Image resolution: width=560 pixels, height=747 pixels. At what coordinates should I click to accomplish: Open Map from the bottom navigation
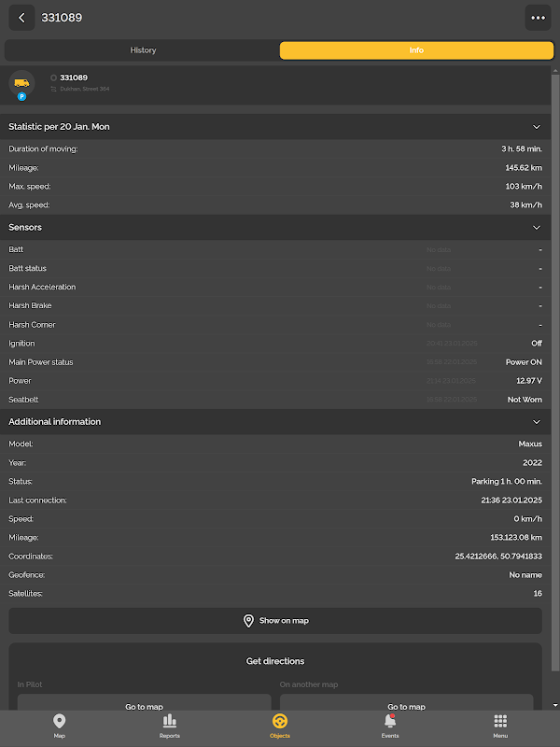pyautogui.click(x=59, y=726)
